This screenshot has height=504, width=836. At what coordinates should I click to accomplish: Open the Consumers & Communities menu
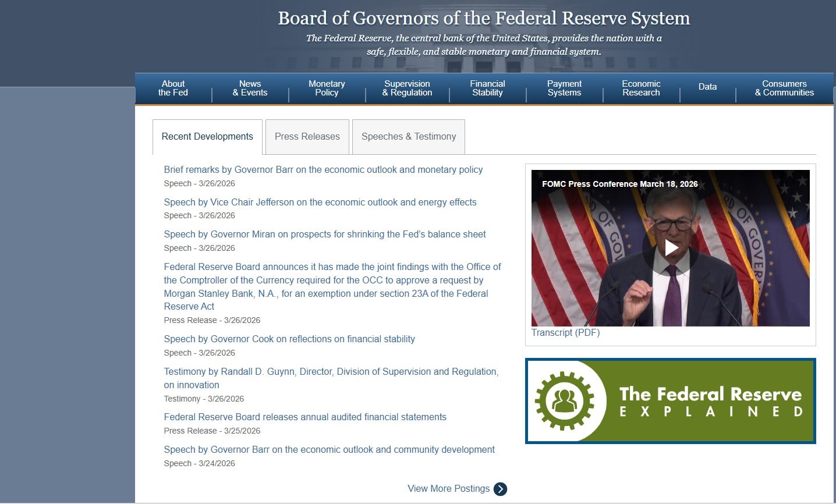pyautogui.click(x=784, y=88)
